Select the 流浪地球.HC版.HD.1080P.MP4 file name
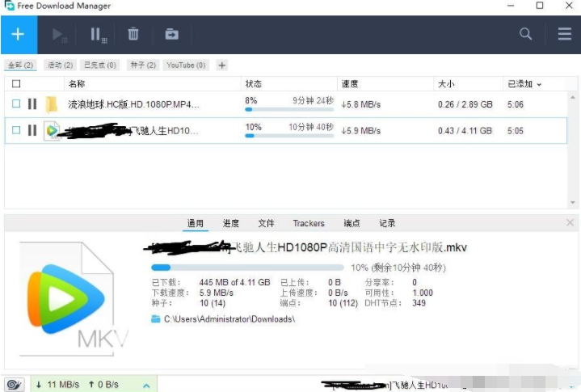 click(134, 104)
